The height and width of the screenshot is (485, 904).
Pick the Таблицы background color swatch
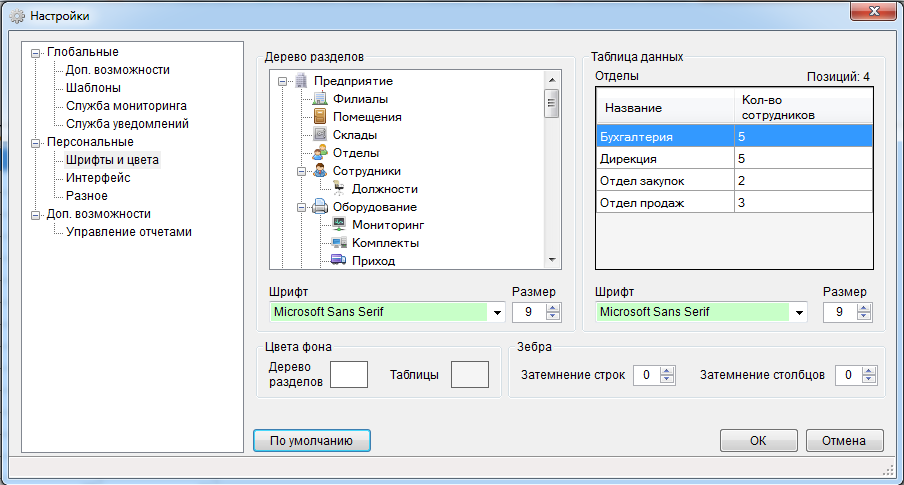470,375
